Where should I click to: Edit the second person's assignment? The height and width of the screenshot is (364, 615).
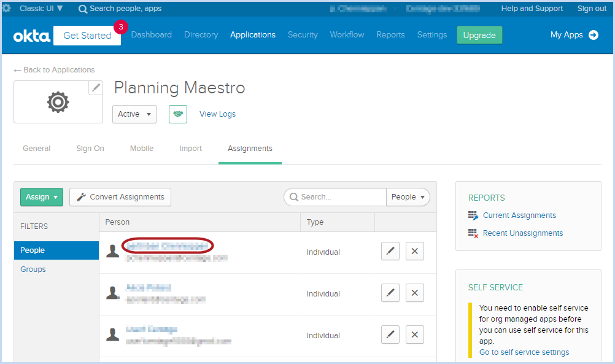click(390, 293)
